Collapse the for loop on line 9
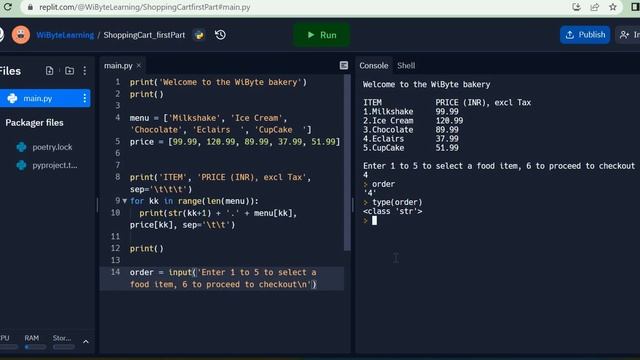 click(x=124, y=201)
